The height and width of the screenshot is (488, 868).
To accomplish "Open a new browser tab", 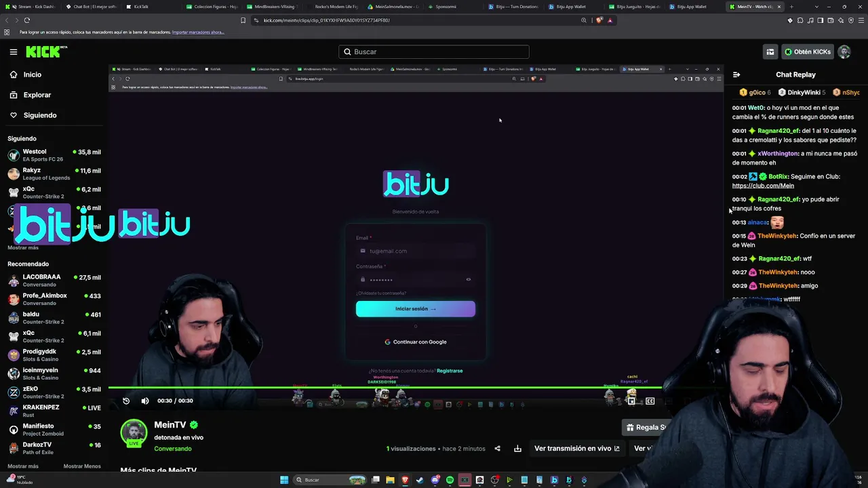I will click(x=791, y=7).
